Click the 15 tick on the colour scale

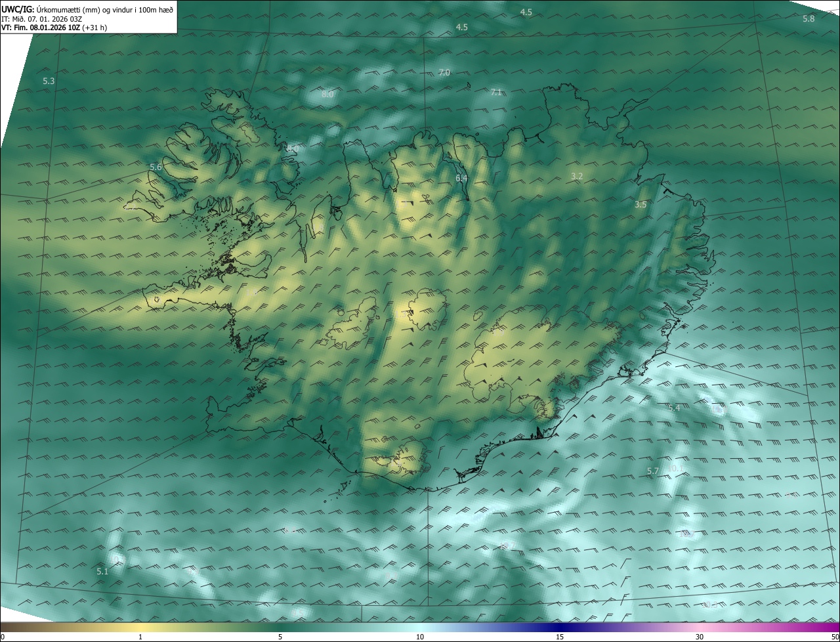point(560,637)
